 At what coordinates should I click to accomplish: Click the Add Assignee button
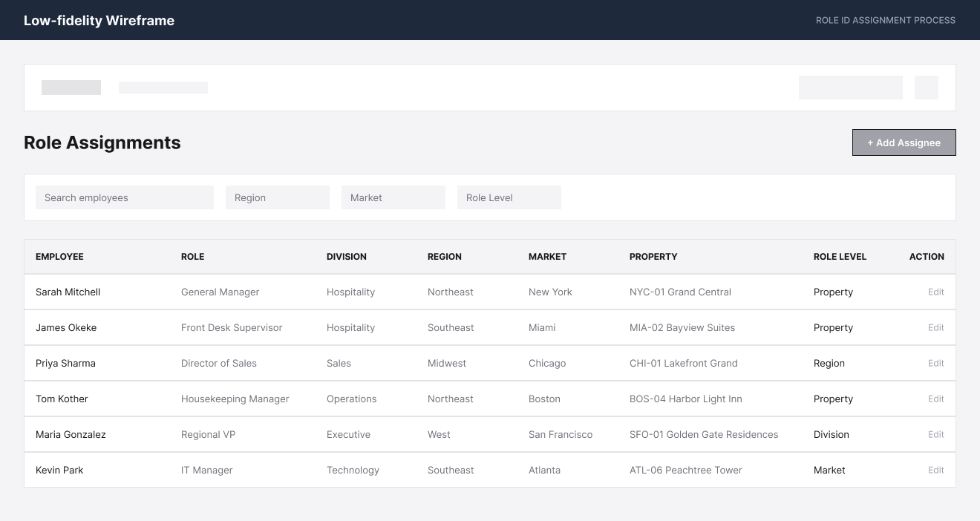pyautogui.click(x=904, y=142)
